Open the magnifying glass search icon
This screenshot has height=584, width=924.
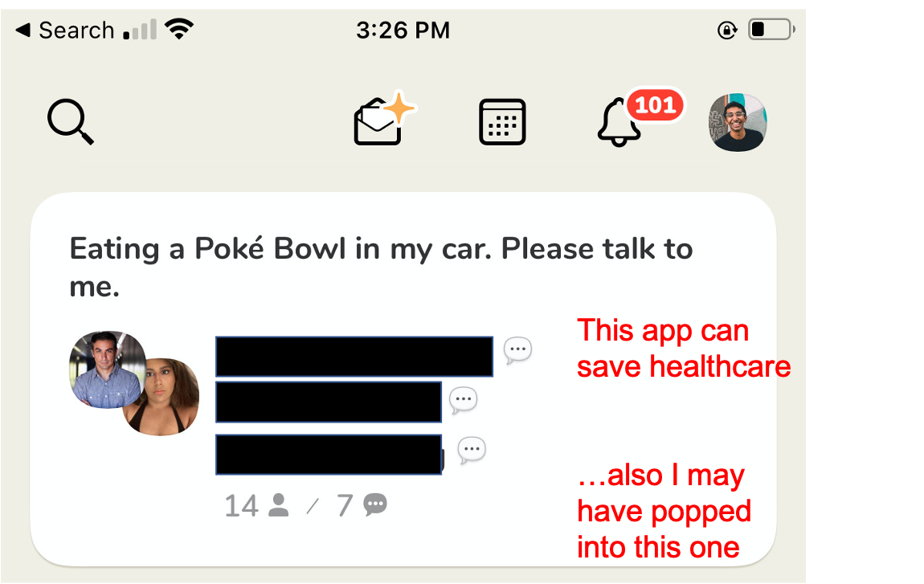[x=71, y=121]
